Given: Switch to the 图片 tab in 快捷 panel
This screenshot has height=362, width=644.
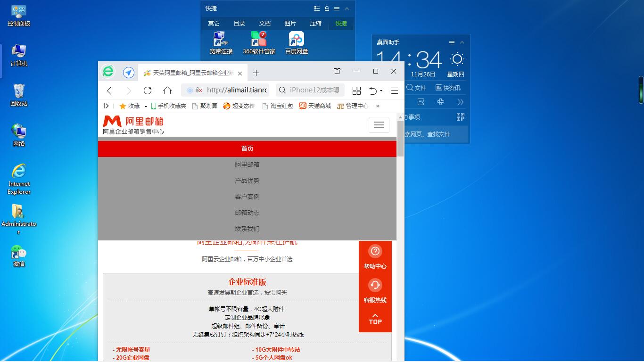Looking at the screenshot, I should pos(290,24).
